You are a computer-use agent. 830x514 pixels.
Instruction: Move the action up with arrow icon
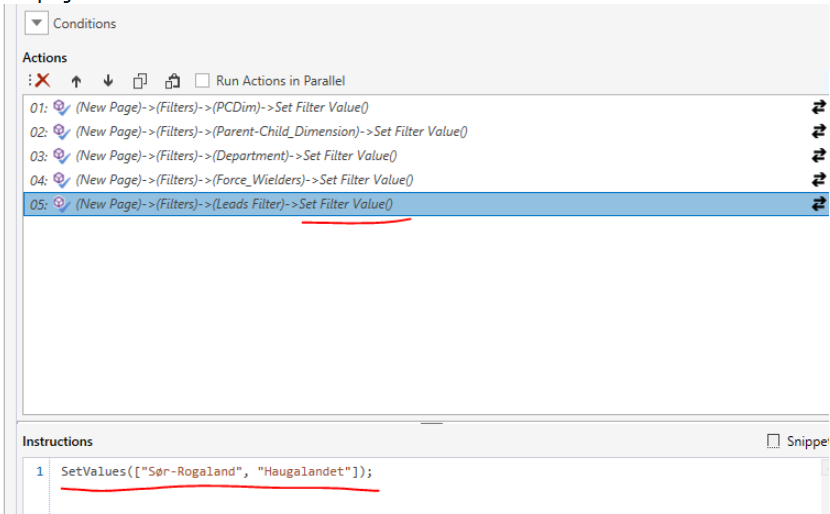tap(76, 81)
